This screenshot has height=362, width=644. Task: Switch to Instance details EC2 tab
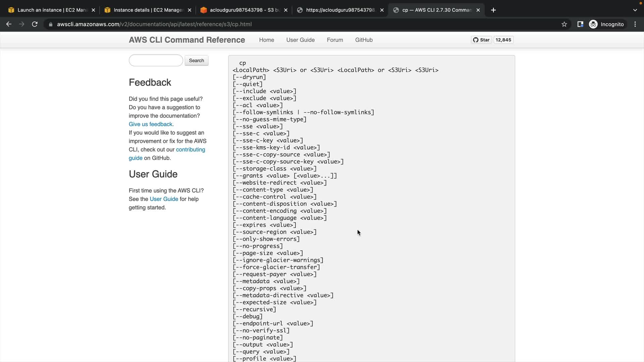(148, 10)
